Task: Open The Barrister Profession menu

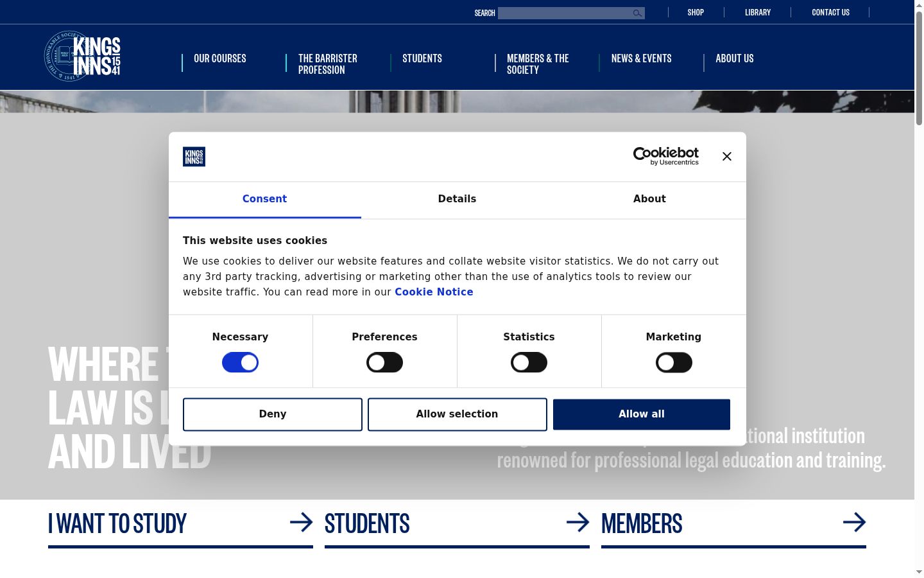Action: tap(328, 64)
